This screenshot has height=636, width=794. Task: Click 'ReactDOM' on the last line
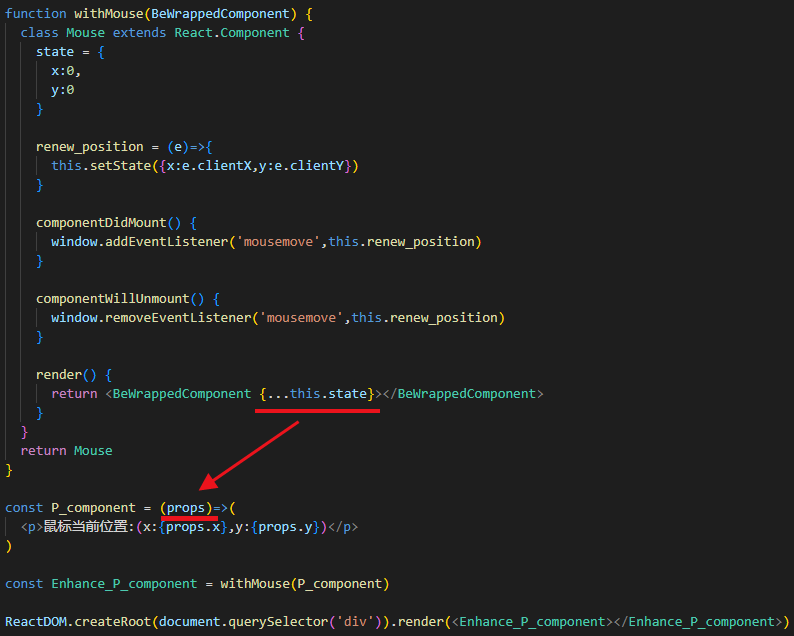[x=35, y=622]
